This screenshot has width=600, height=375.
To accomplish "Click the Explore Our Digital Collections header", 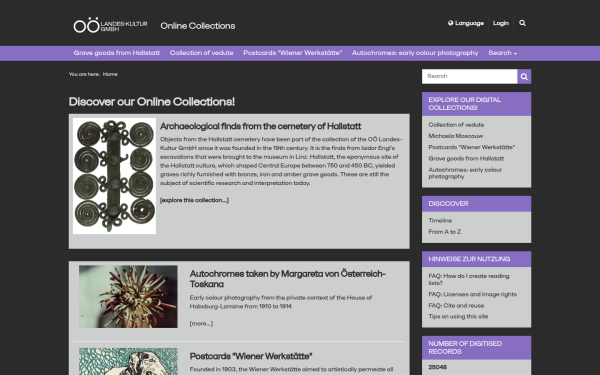I will click(476, 104).
